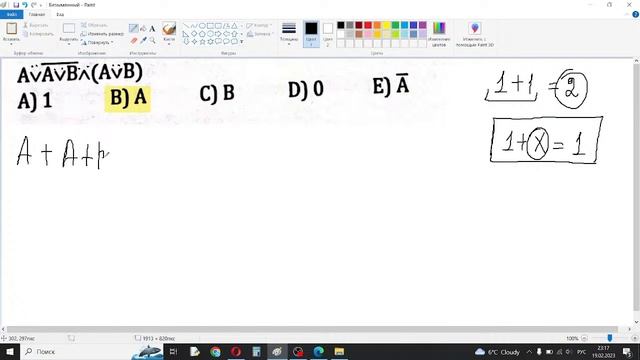Open Edit colors rainbow palette

point(439,28)
